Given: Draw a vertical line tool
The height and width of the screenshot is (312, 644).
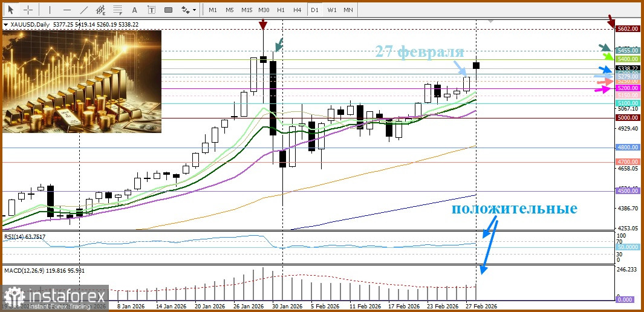Looking at the screenshot, I should [50, 10].
